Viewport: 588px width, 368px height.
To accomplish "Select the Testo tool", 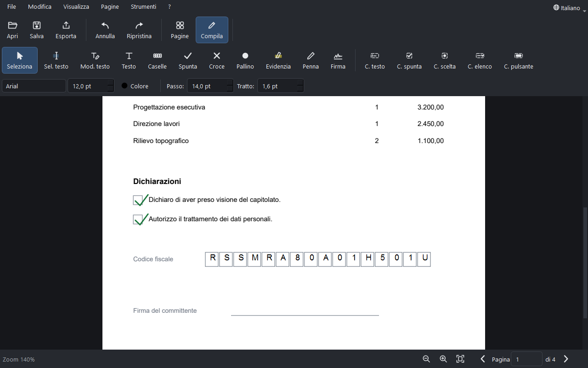I will [x=129, y=60].
